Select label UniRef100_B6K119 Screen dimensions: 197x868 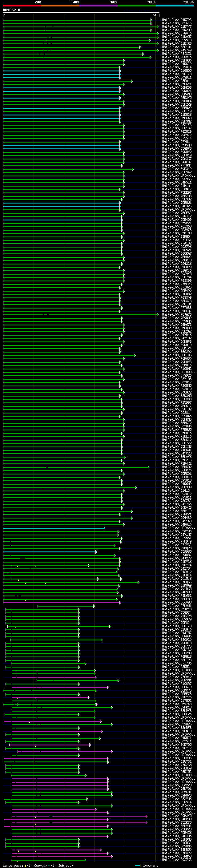[x=177, y=511]
